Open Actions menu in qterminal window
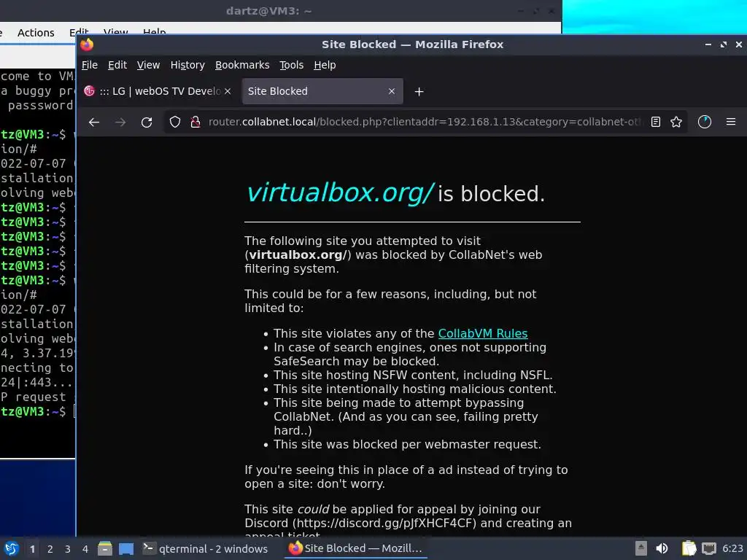This screenshot has width=747, height=560. pyautogui.click(x=36, y=33)
